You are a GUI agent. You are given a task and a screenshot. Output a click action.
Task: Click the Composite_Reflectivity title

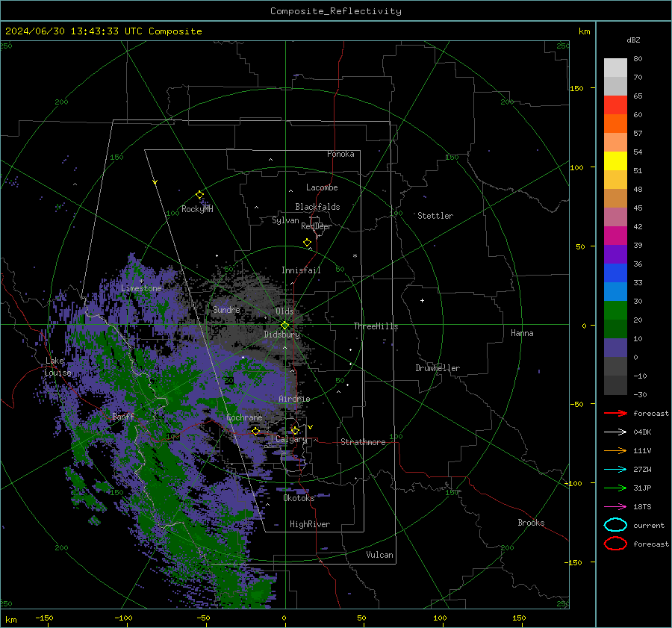pyautogui.click(x=336, y=11)
